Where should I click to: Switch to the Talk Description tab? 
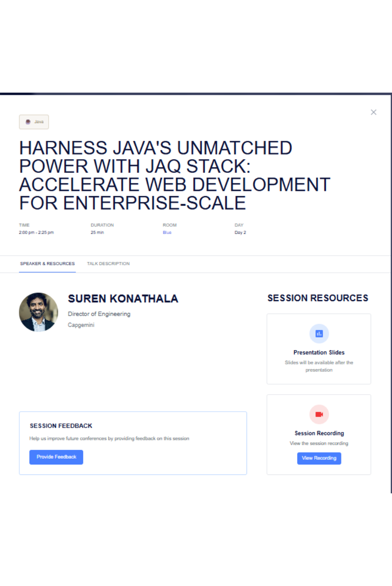tap(108, 264)
